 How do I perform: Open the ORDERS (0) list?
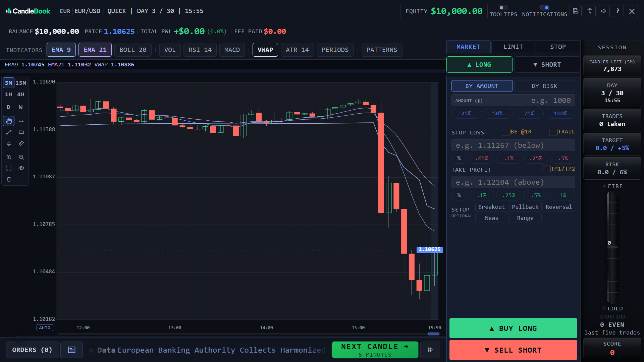click(x=32, y=350)
